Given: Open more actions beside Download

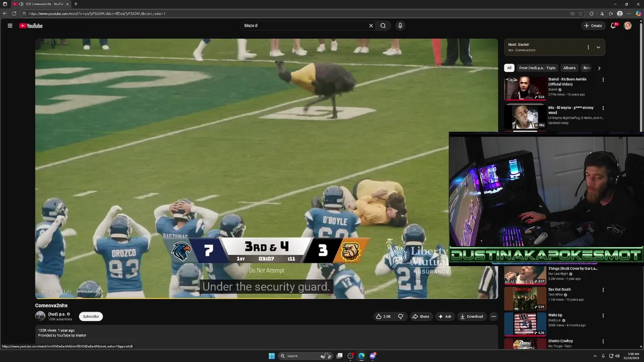Looking at the screenshot, I should (493, 316).
